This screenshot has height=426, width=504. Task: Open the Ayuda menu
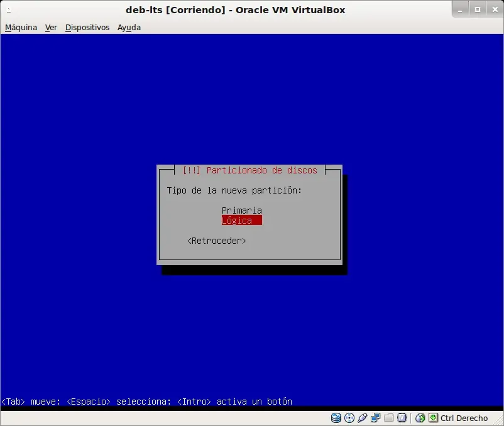point(129,28)
